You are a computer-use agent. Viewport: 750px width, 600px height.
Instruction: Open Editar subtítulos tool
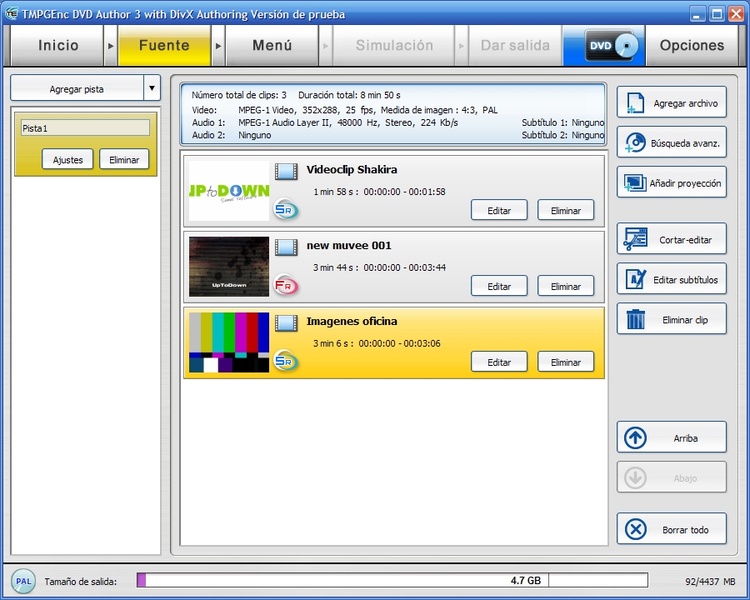point(672,279)
